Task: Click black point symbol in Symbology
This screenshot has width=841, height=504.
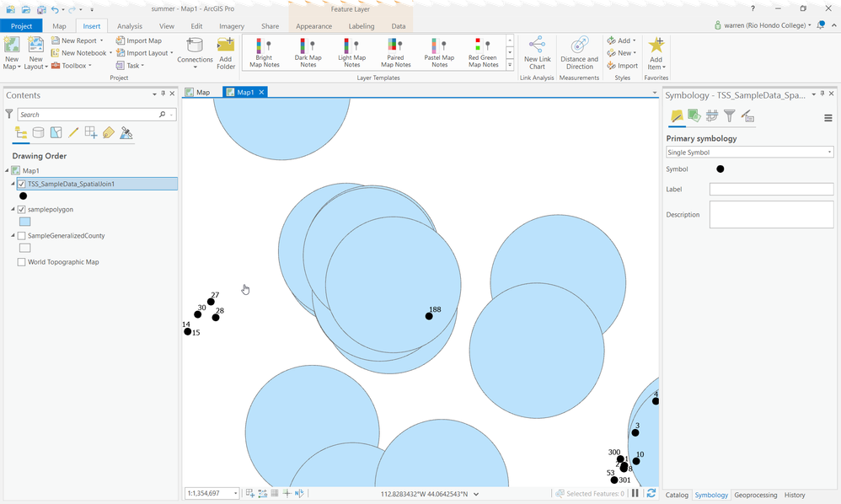Action: (x=720, y=169)
